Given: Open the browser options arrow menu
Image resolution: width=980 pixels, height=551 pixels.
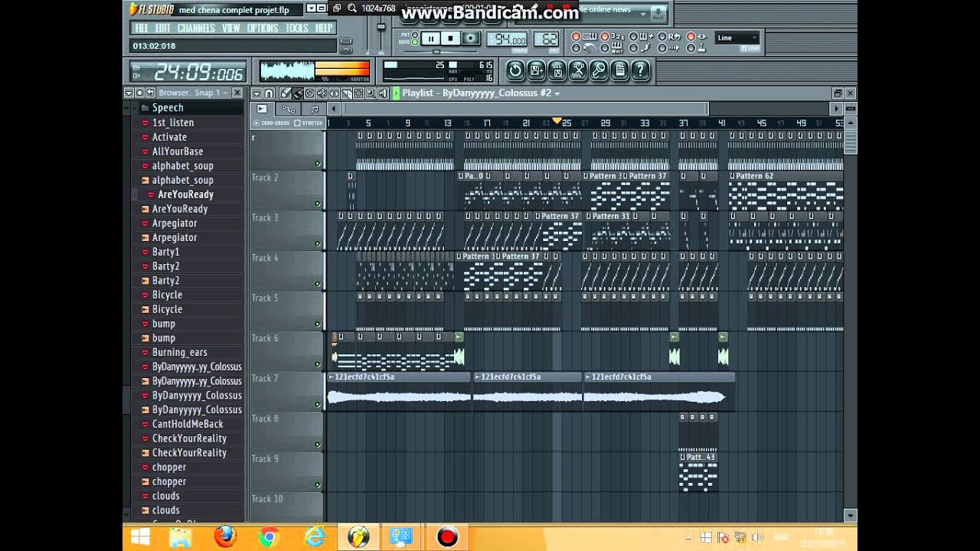Looking at the screenshot, I should [x=129, y=93].
